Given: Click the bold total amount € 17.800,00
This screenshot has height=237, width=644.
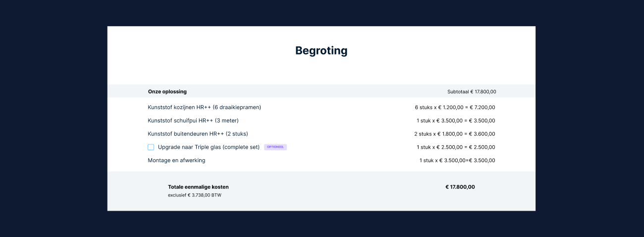Looking at the screenshot, I should [x=460, y=187].
